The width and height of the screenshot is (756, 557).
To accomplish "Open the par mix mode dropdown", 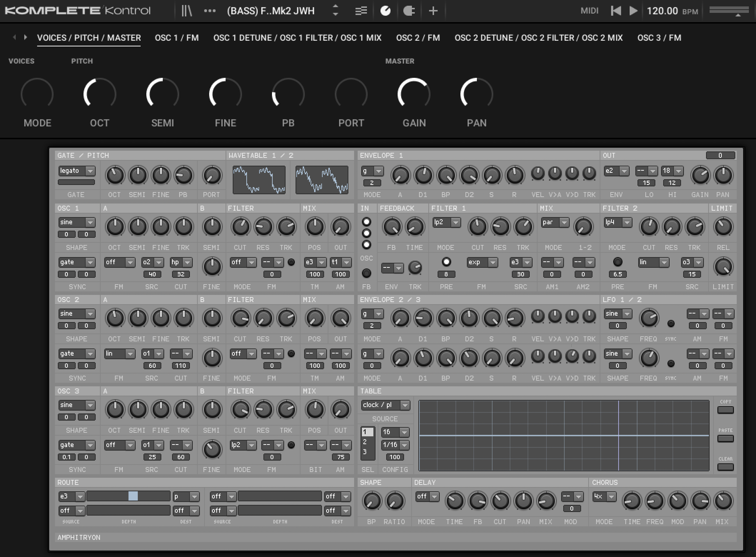I will (555, 222).
